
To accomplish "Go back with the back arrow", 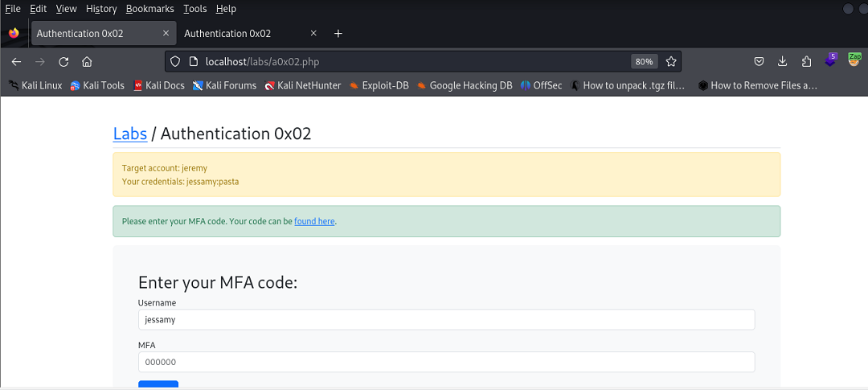I will pos(16,61).
